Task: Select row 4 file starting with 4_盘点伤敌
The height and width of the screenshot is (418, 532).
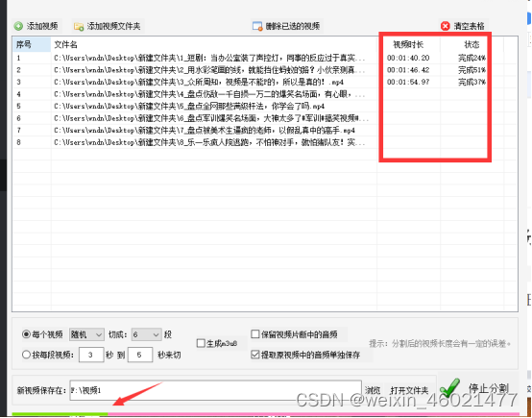Action: click(x=209, y=94)
